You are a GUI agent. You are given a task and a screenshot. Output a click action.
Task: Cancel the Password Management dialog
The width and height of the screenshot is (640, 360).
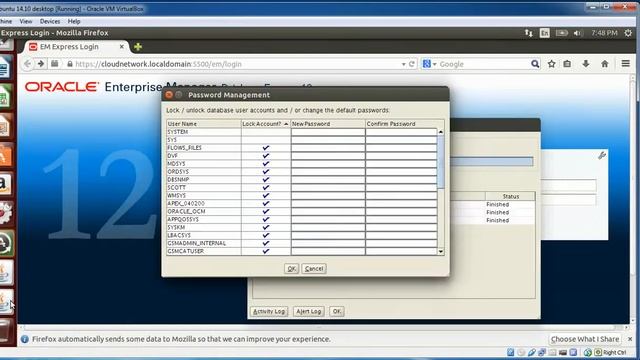pos(314,269)
